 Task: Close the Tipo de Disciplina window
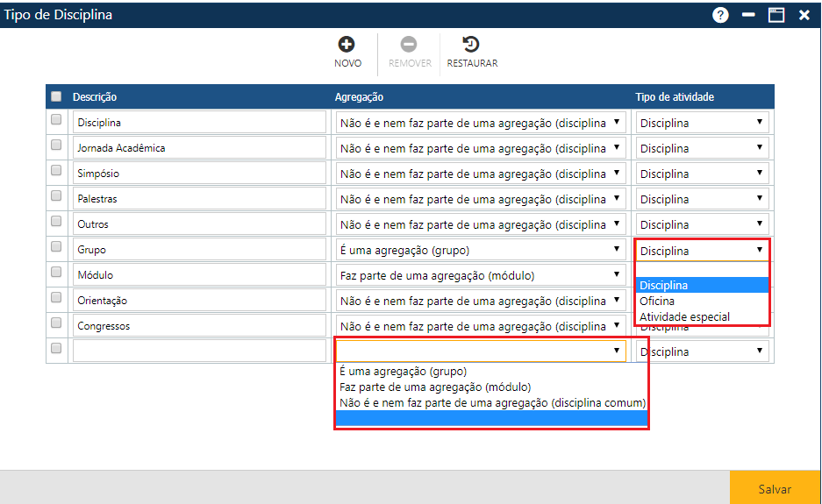[804, 15]
